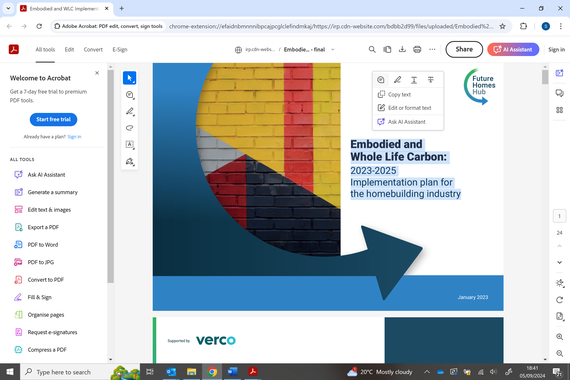Close the Welcome to Acrobat panel
570x380 pixels.
(x=97, y=73)
